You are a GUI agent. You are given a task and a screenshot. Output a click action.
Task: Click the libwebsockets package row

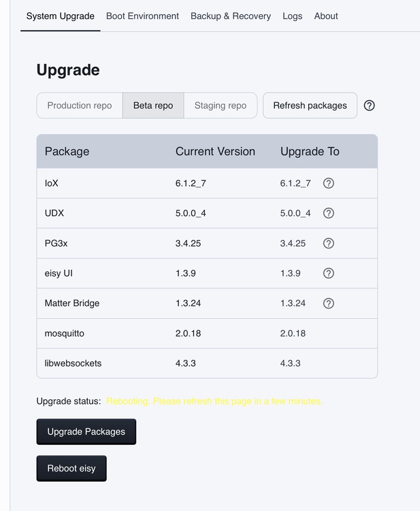click(x=207, y=363)
